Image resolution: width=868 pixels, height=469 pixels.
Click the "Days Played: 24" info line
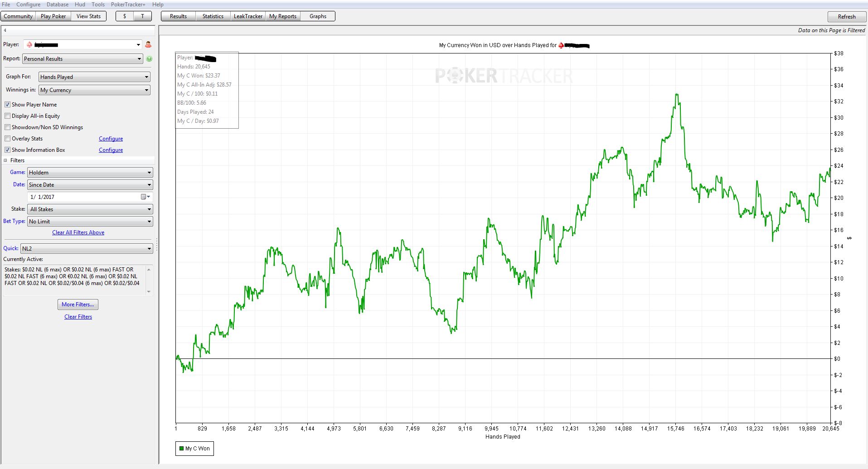195,112
